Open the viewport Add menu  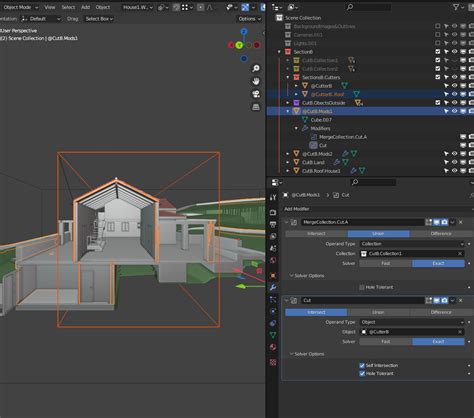point(86,7)
